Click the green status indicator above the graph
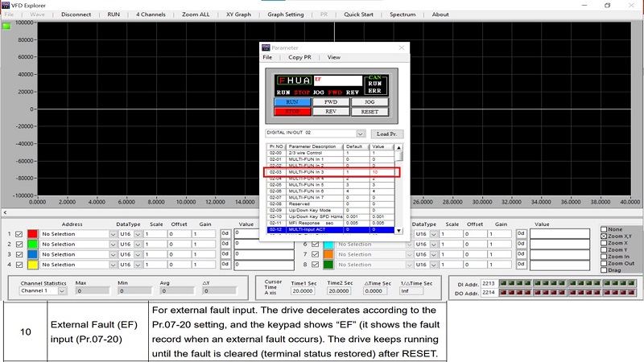 (x=6, y=27)
